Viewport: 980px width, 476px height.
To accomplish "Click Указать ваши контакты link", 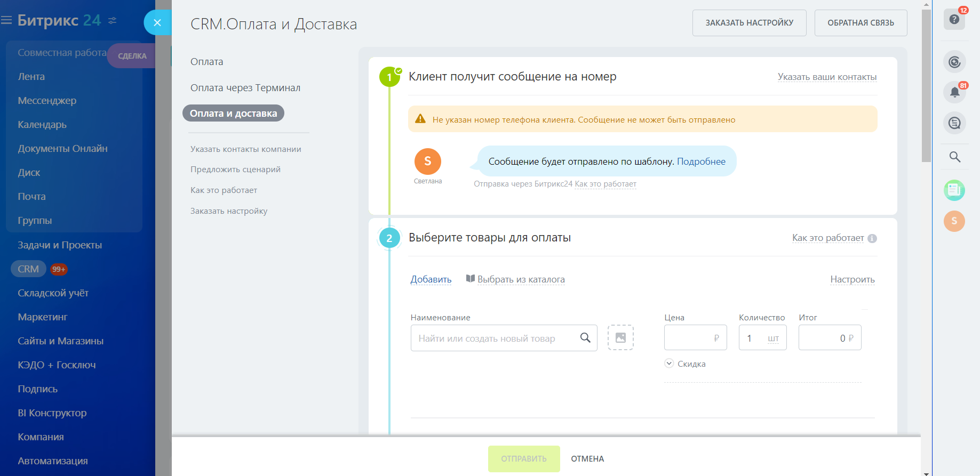I will tap(827, 77).
